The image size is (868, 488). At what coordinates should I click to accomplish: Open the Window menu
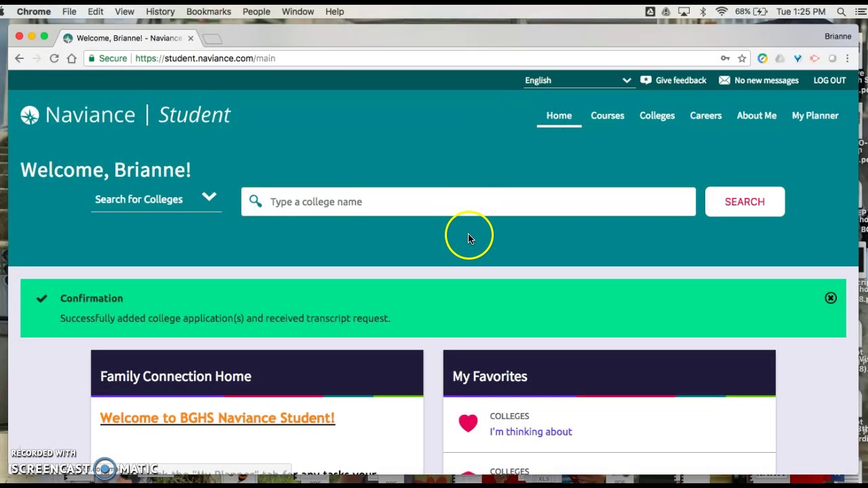tap(298, 12)
